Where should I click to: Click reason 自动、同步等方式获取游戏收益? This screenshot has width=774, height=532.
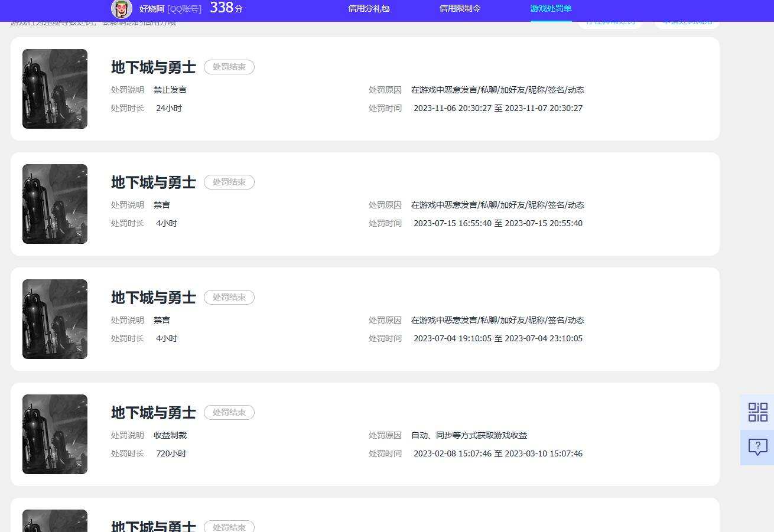pos(469,435)
